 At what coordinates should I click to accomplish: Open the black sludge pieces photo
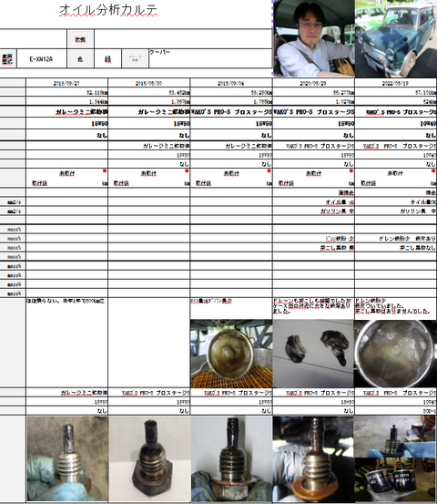coord(313,354)
